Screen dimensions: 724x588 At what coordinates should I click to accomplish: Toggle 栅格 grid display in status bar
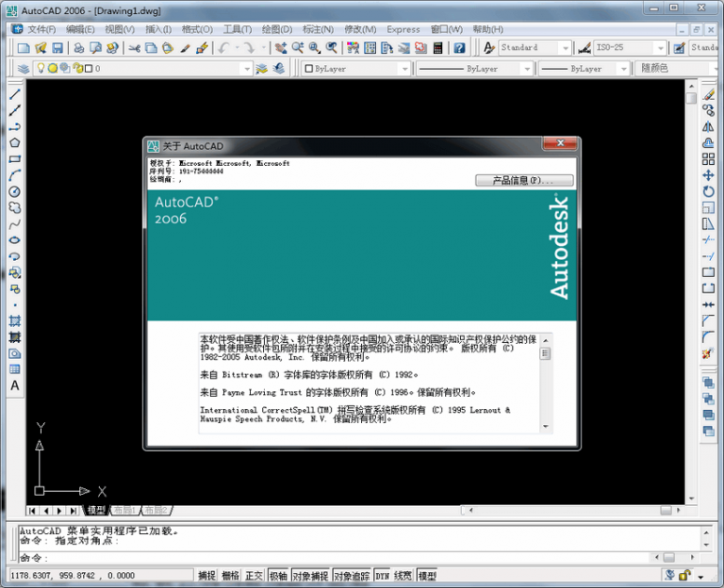point(230,575)
